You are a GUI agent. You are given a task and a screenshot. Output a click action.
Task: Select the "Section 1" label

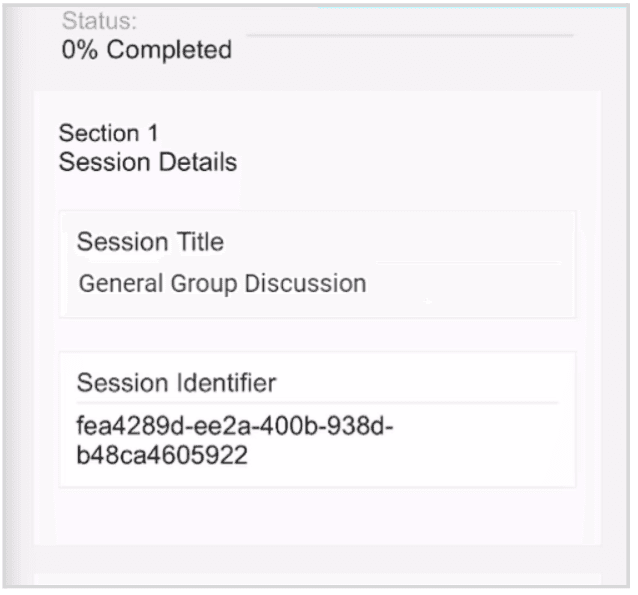[109, 133]
